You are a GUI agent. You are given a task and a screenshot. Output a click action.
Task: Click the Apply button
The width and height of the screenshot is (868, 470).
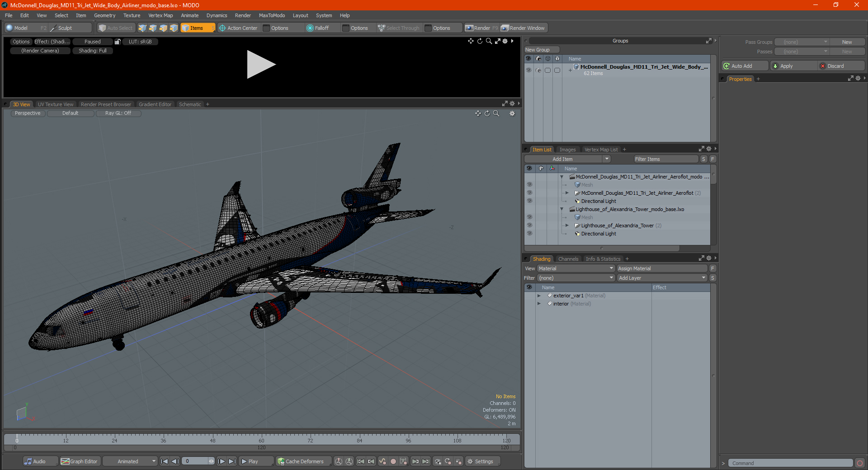click(x=794, y=66)
